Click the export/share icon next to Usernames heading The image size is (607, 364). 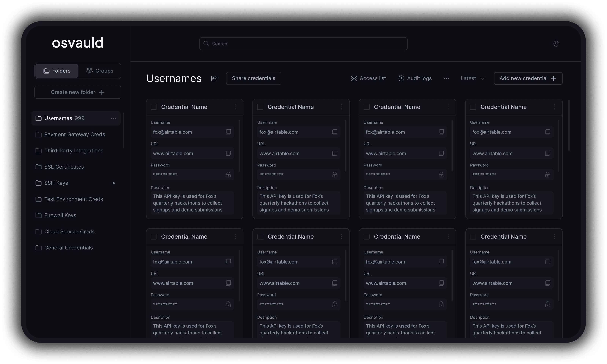pyautogui.click(x=214, y=78)
